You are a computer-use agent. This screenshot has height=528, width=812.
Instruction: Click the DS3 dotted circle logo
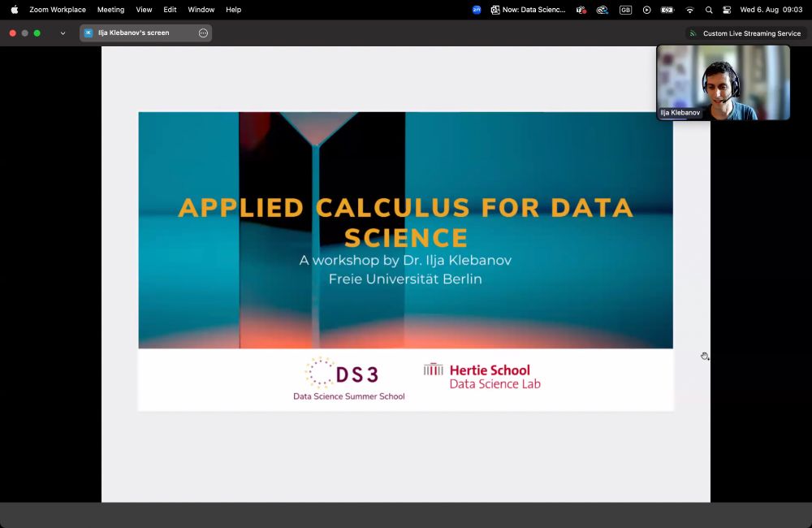(x=319, y=373)
